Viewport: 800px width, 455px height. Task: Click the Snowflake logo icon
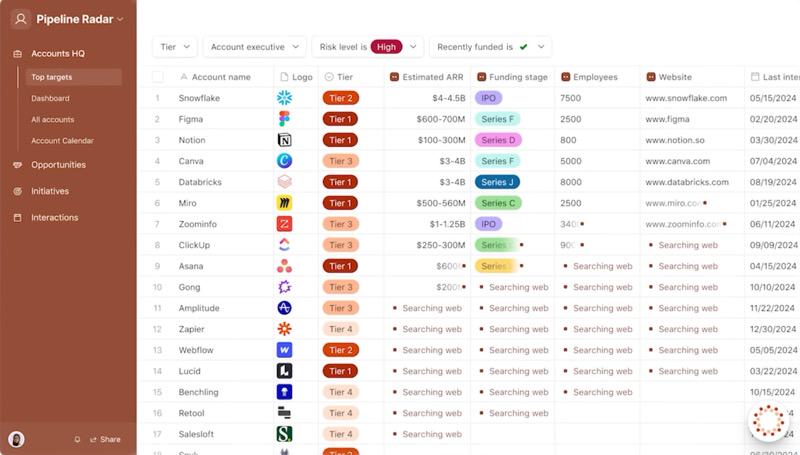tap(284, 98)
